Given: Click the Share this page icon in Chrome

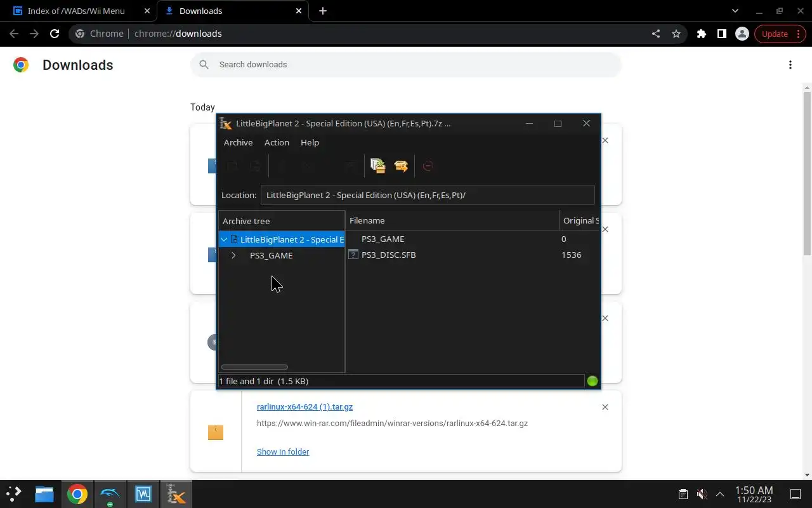Looking at the screenshot, I should point(656,34).
